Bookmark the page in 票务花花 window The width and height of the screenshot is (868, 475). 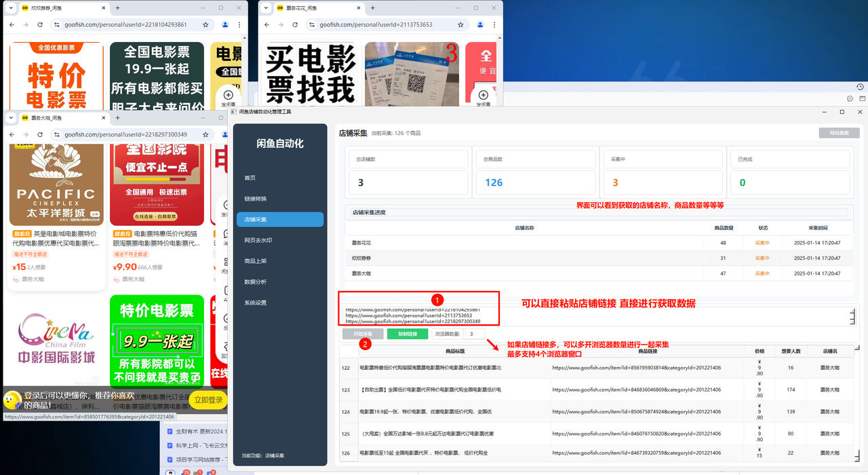(x=460, y=24)
